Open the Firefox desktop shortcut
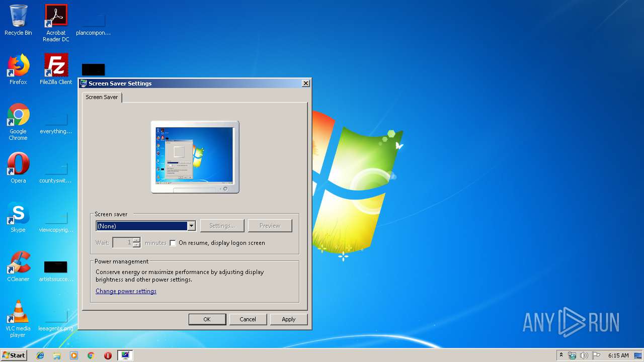 point(18,69)
